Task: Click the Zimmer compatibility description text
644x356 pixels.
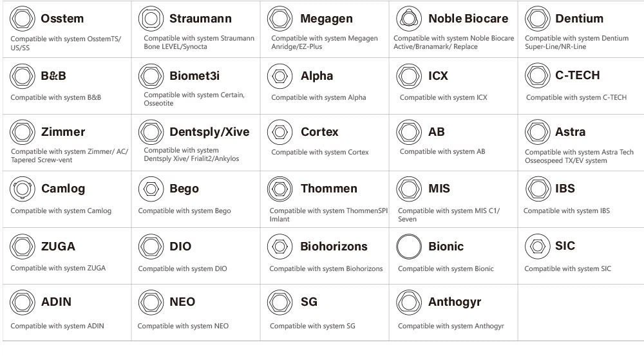Action: pyautogui.click(x=69, y=156)
